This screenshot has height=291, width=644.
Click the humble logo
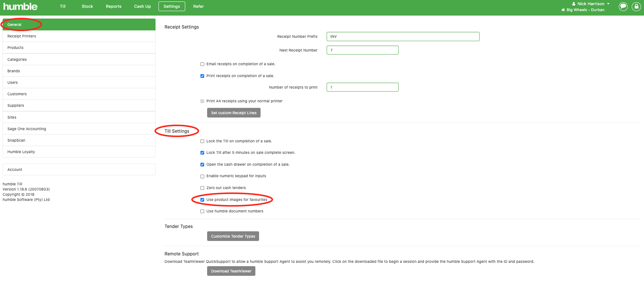(x=20, y=6)
